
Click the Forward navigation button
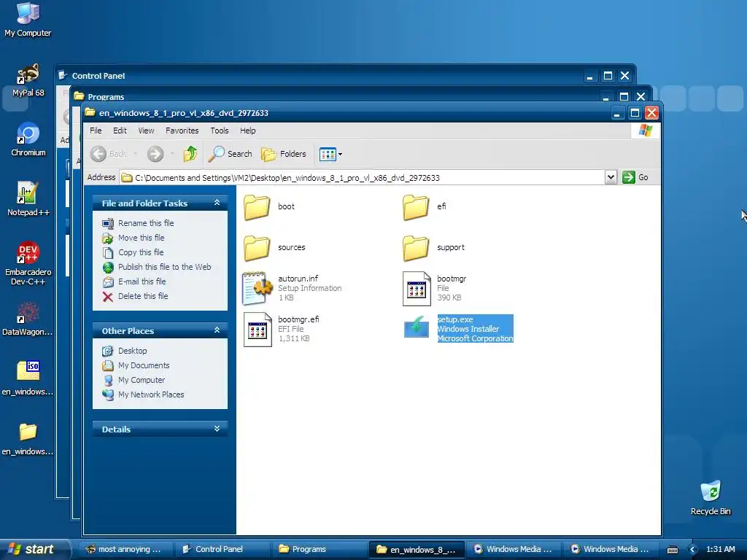pos(155,154)
